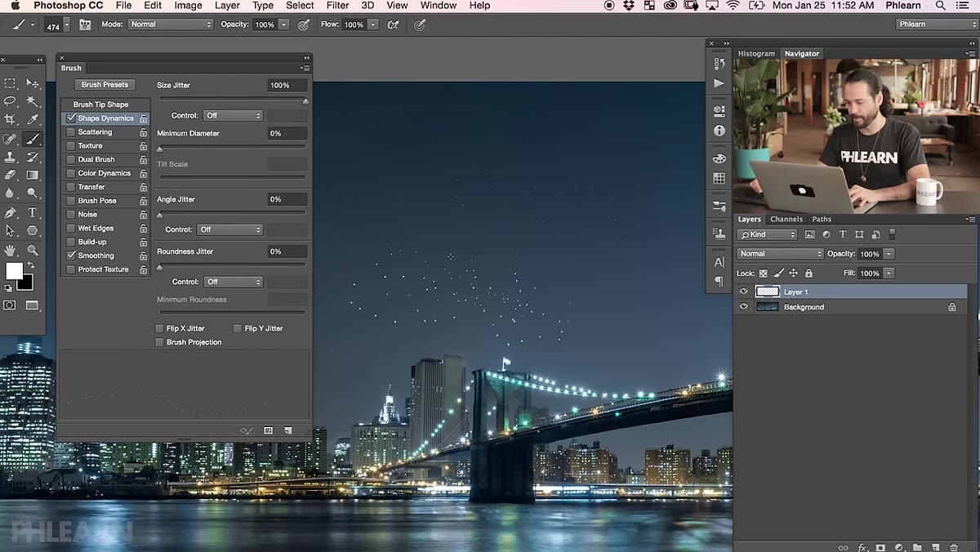Open the Swatches grid panel icon
The height and width of the screenshot is (552, 980).
pos(719,178)
